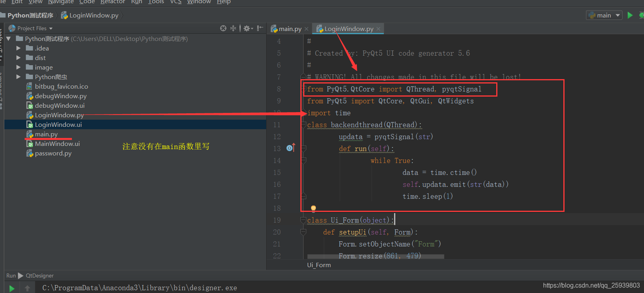644x293 pixels.
Task: Click the up arrow icon in Run panel
Action: click(27, 288)
